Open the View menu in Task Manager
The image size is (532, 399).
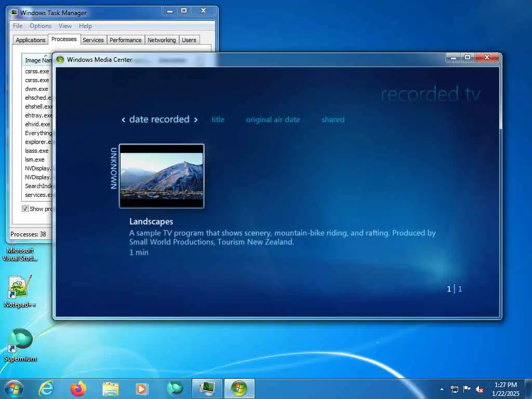point(65,26)
